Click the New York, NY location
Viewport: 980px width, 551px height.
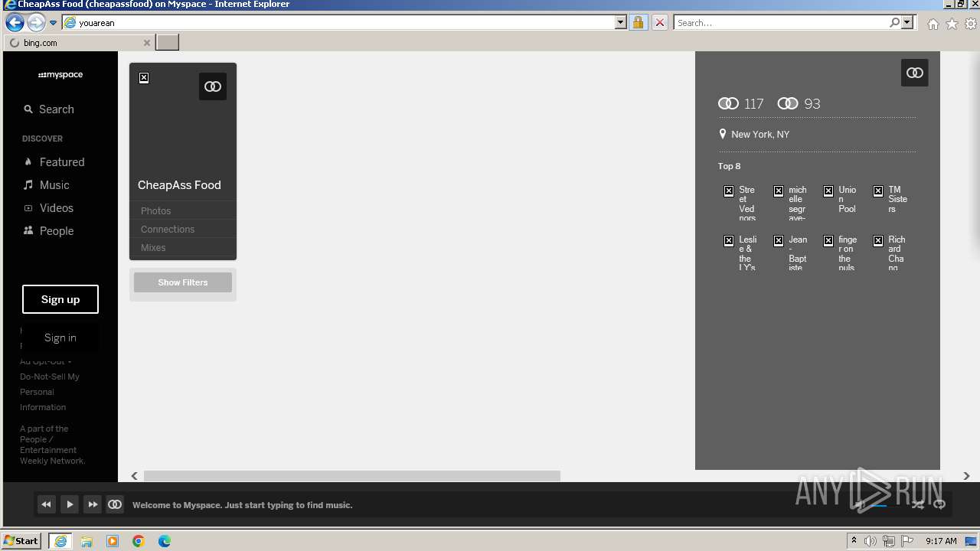(x=754, y=134)
